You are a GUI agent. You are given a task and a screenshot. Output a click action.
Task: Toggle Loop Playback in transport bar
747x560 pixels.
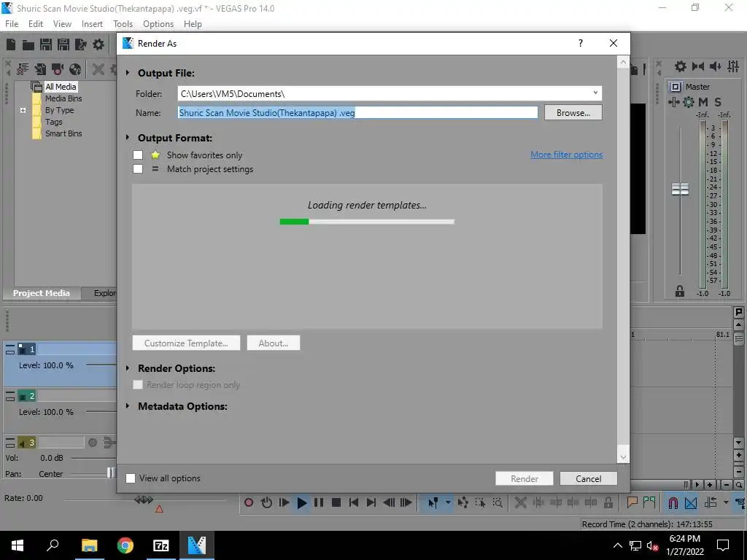point(266,502)
